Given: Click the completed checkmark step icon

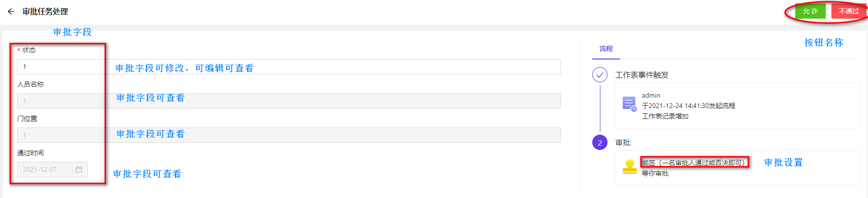Looking at the screenshot, I should (600, 75).
